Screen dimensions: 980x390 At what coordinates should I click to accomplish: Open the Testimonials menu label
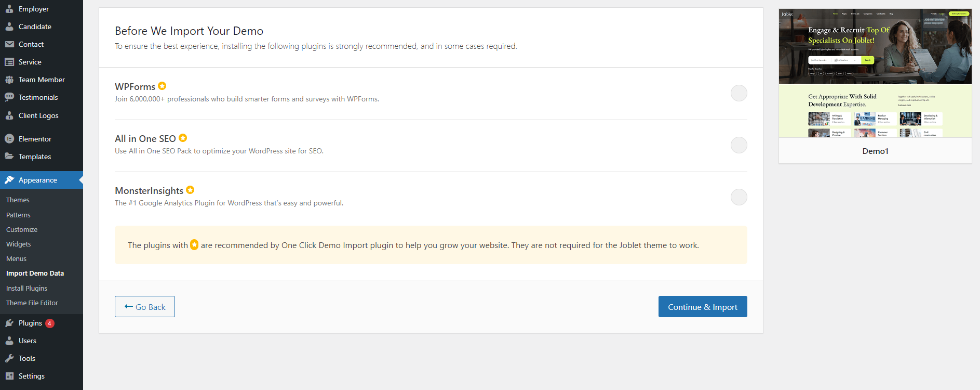pyautogui.click(x=38, y=97)
